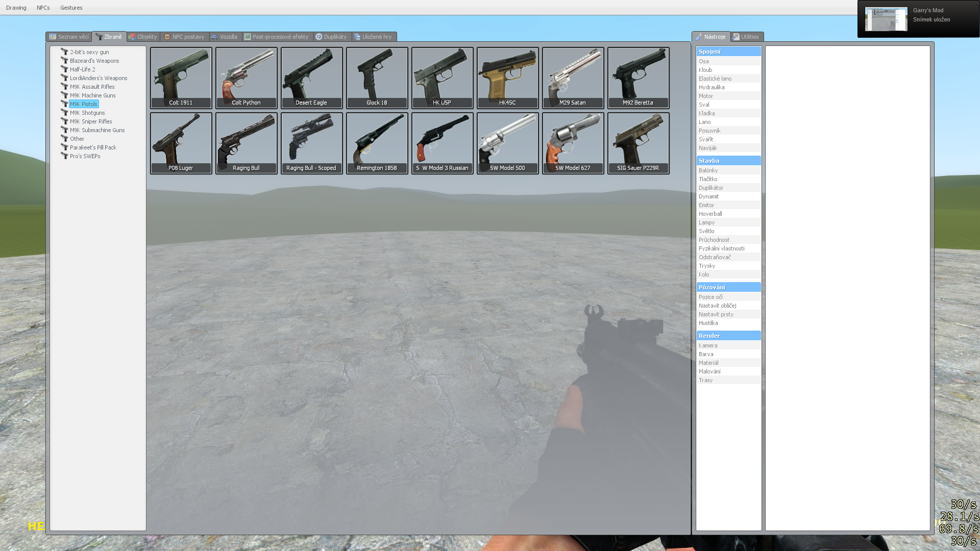Select the Elastické lano tool
Viewport: 980px width, 551px height.
coord(729,79)
